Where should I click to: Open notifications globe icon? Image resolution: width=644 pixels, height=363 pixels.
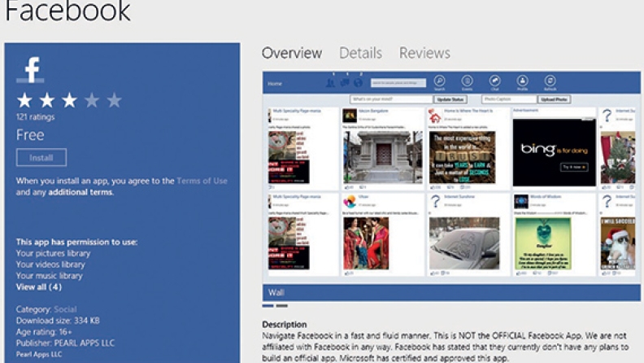coord(358,83)
